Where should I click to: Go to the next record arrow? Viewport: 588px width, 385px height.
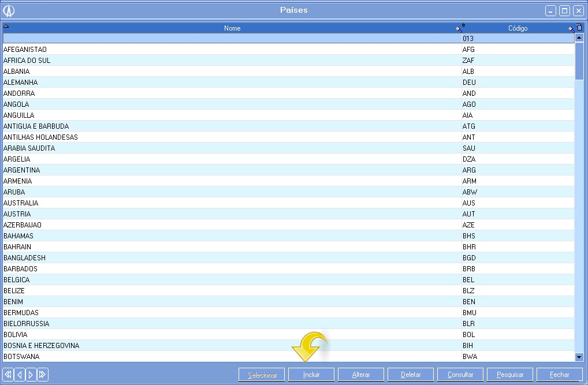[31, 375]
